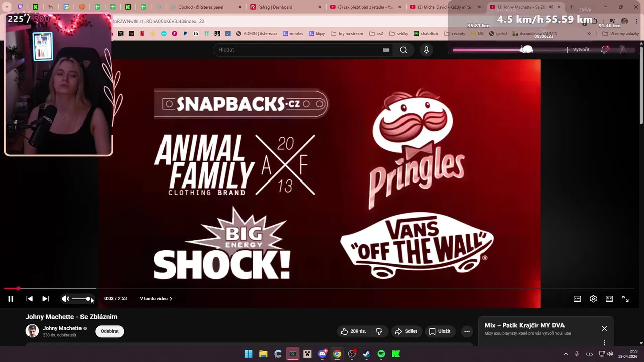Screen dimensions: 644x362
Task: Adjust the player volume slider
Action: pos(81,299)
